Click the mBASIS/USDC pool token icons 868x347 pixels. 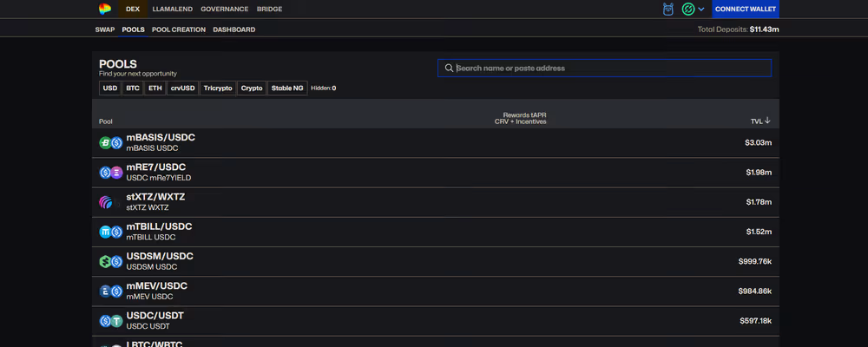(x=110, y=143)
